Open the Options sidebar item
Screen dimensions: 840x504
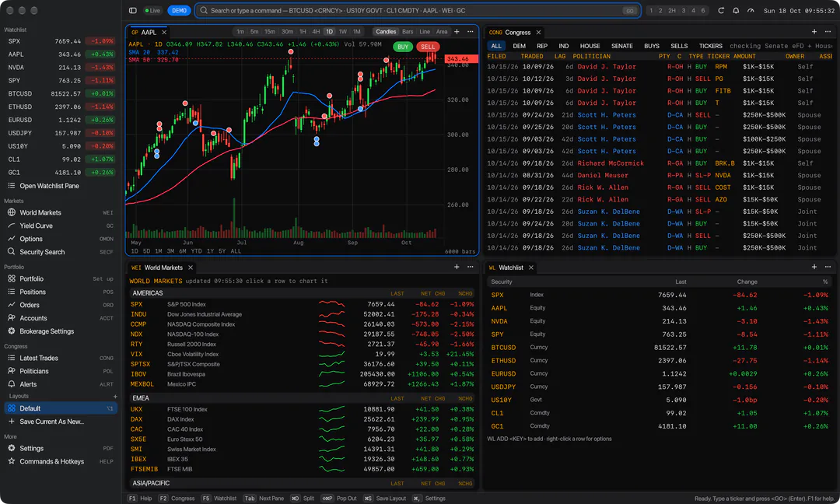pos(60,239)
